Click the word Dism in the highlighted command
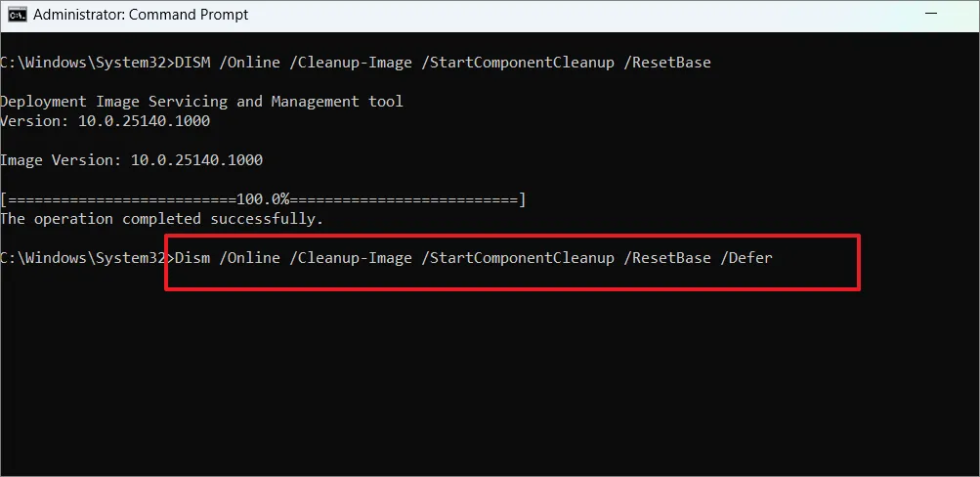980x477 pixels. click(x=192, y=258)
